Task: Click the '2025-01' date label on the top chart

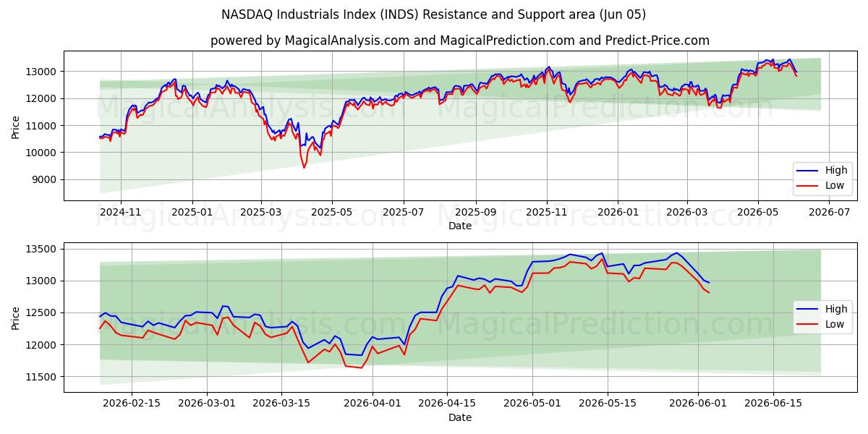Action: [x=192, y=213]
